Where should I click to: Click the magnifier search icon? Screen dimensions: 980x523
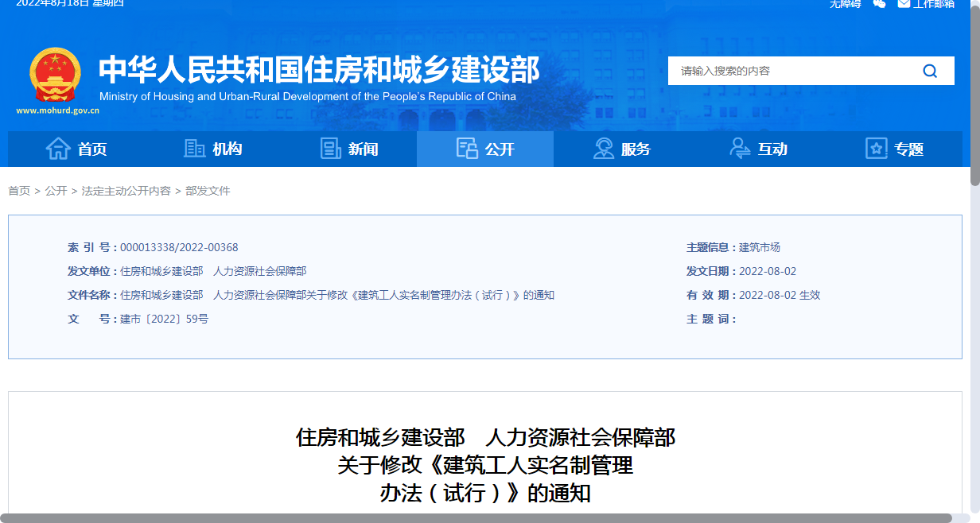930,71
